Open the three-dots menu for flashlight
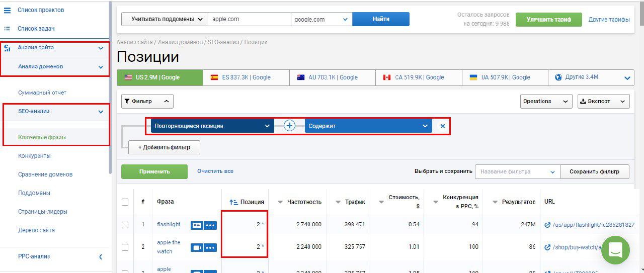644x273 pixels. point(210,225)
